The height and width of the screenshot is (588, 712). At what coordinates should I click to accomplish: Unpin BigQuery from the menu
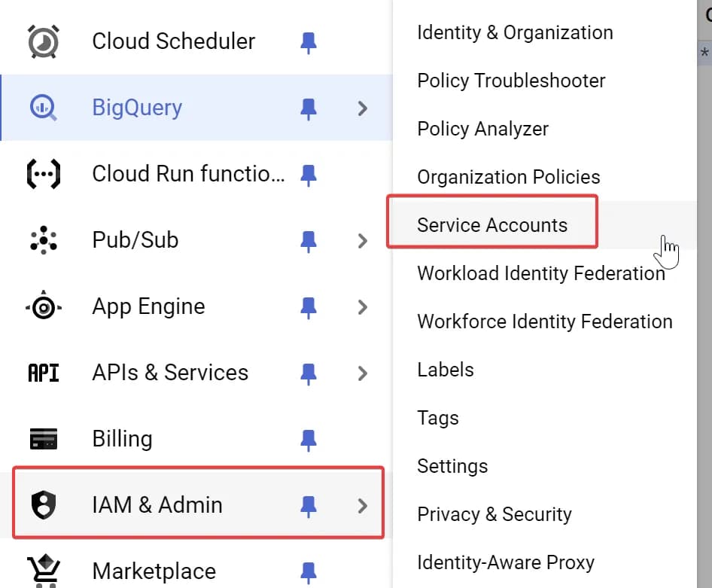(x=309, y=109)
